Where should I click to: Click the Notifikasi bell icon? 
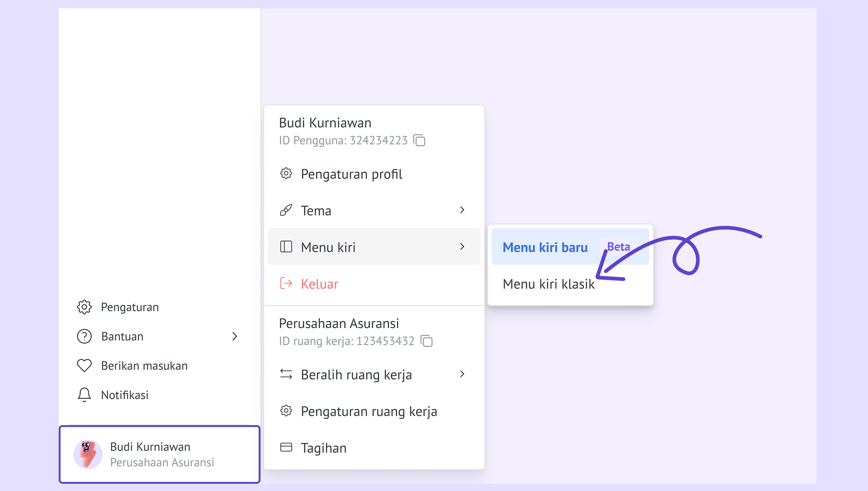click(84, 395)
